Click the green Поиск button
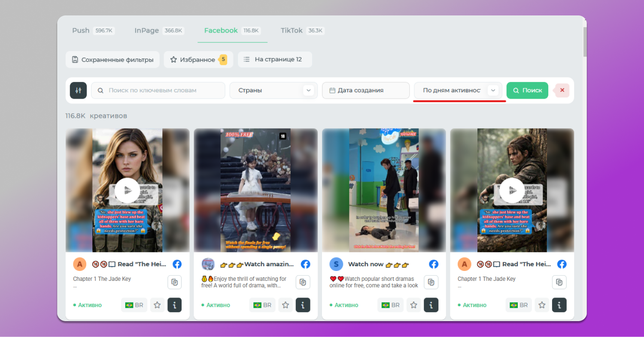Viewport: 644px width, 337px height. (x=527, y=90)
